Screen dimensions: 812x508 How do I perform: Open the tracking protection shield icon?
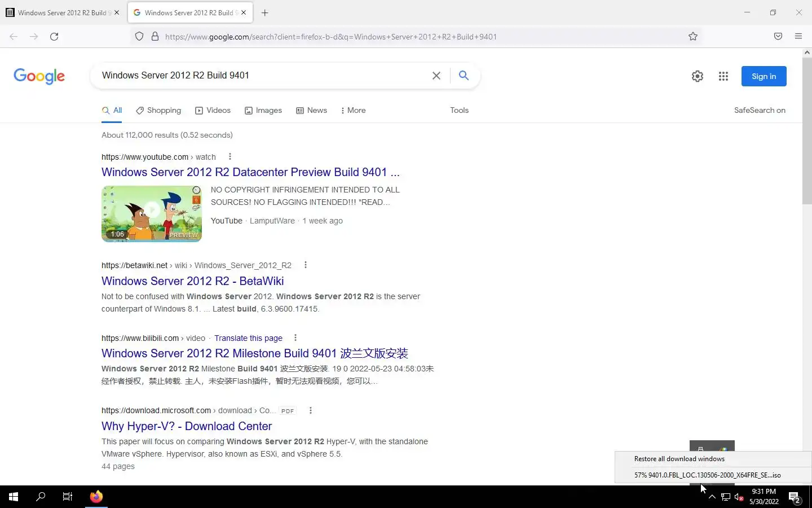tap(139, 37)
